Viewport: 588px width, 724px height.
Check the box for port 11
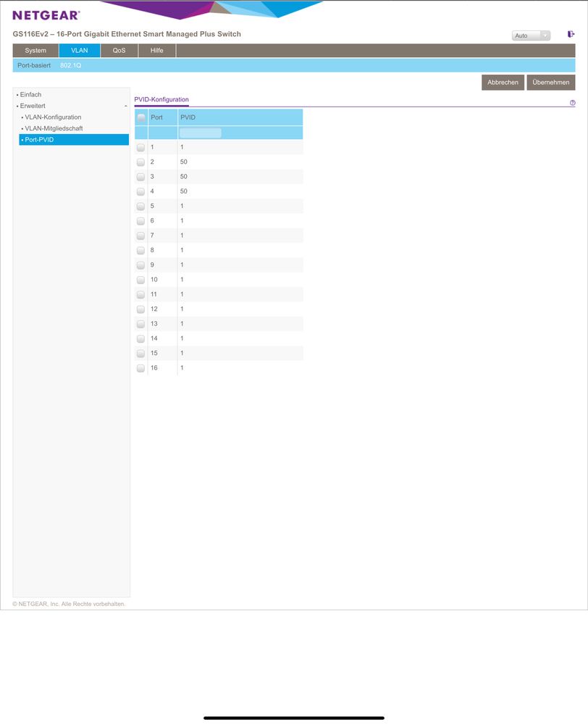coord(140,294)
